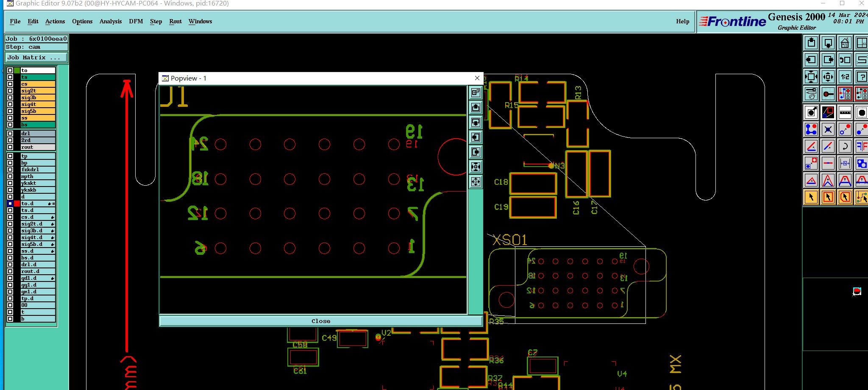The height and width of the screenshot is (390, 868).
Task: Toggle the checkbox for layer 'to'
Action: tap(10, 70)
